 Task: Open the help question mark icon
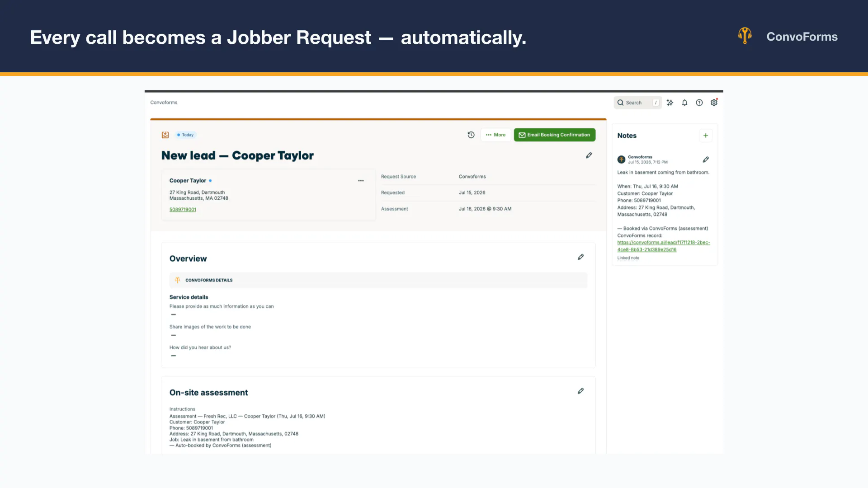[699, 103]
